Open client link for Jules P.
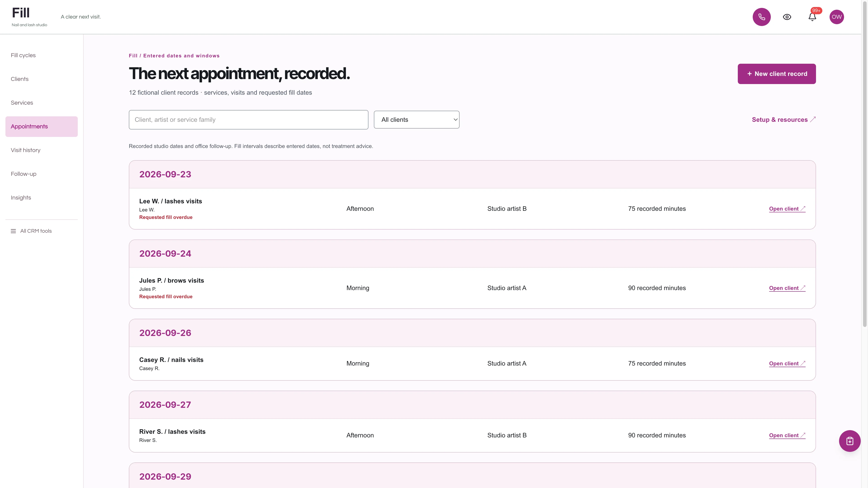 pos(787,288)
